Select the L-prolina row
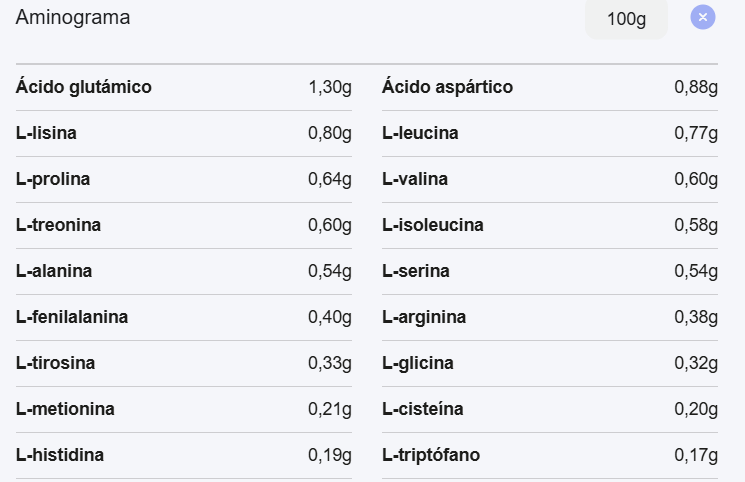Viewport: 745px width, 482px height. [184, 179]
